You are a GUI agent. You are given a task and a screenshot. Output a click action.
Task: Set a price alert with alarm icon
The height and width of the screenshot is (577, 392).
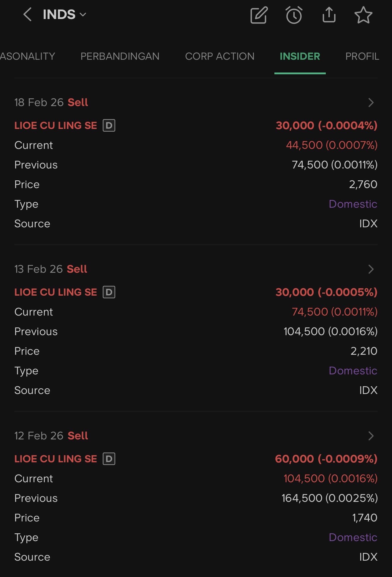tap(294, 15)
